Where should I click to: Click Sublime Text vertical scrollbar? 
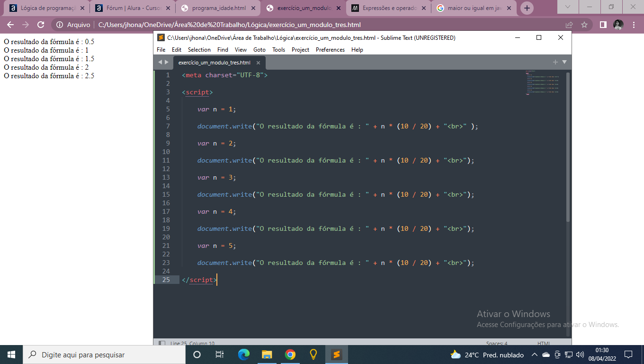point(568,146)
